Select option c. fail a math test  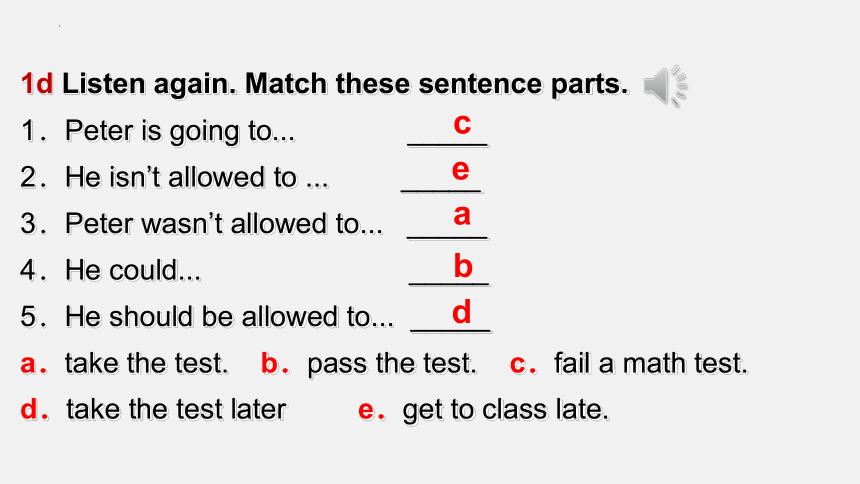pos(629,363)
